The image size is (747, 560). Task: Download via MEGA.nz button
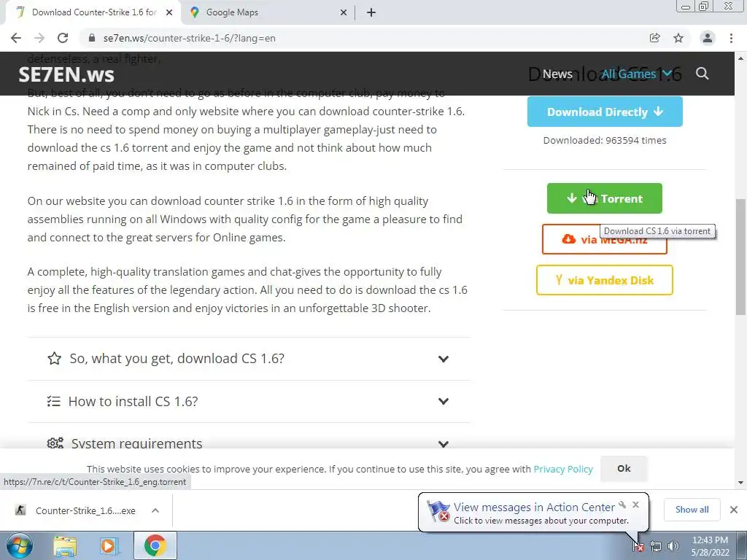[605, 239]
